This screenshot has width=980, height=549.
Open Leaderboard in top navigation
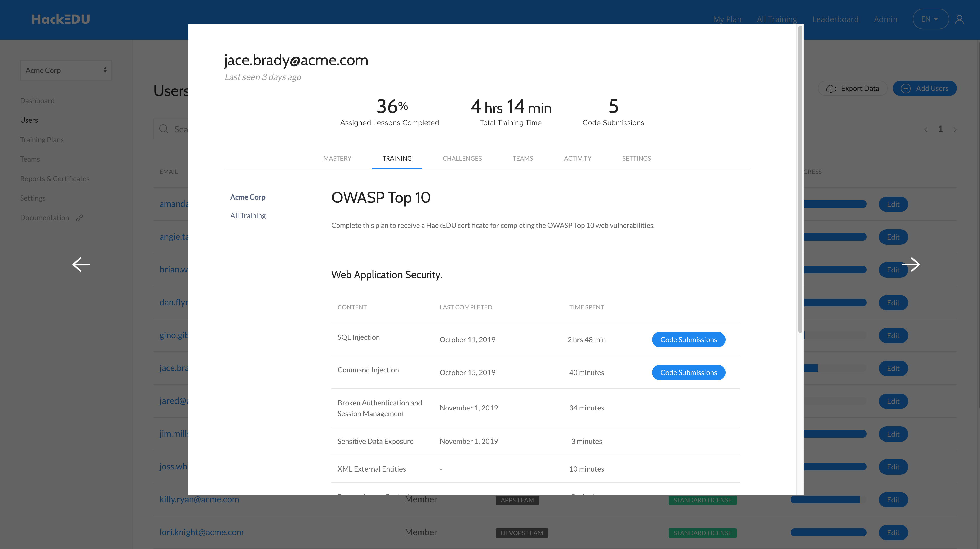[835, 19]
